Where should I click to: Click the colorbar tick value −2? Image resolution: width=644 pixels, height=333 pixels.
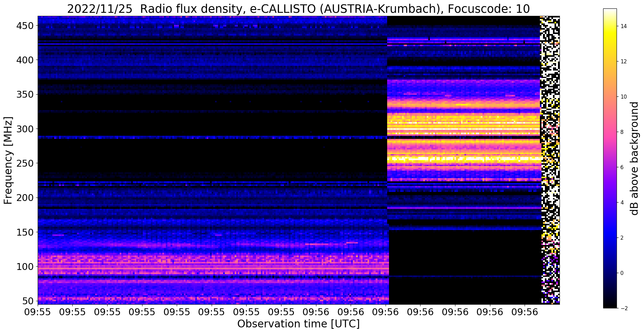(624, 308)
